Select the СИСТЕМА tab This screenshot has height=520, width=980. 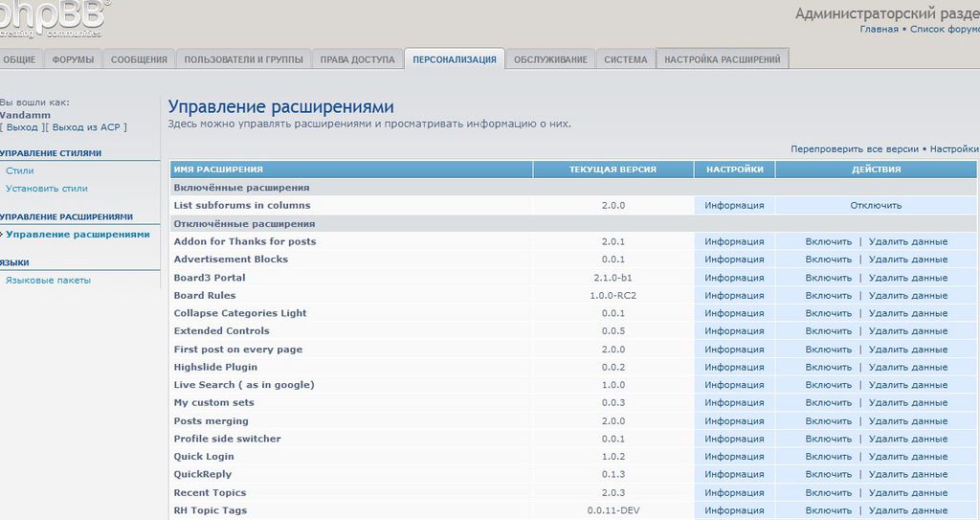(626, 59)
